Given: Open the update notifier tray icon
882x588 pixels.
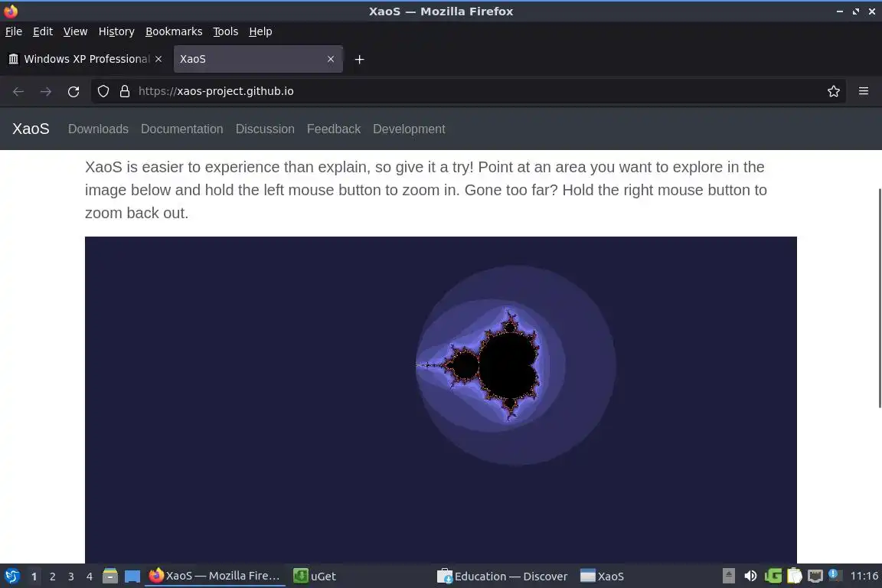Looking at the screenshot, I should pos(835,575).
